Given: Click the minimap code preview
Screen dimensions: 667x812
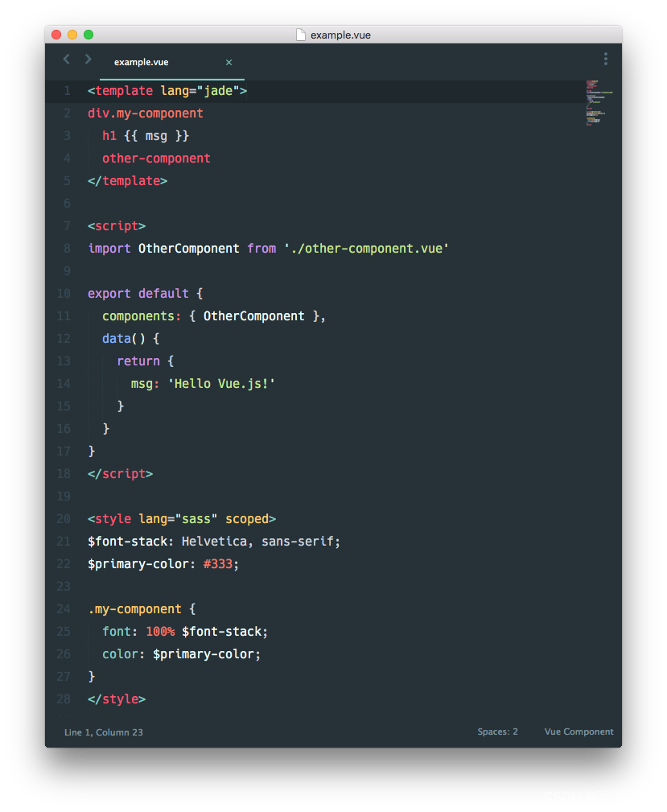Looking at the screenshot, I should click(599, 102).
